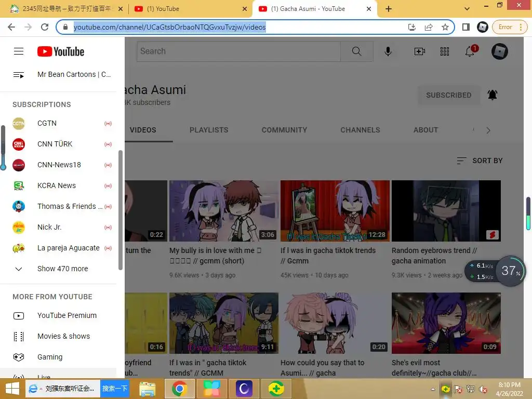This screenshot has height=399, width=532.
Task: Open the notifications bell in header
Action: coord(470,51)
